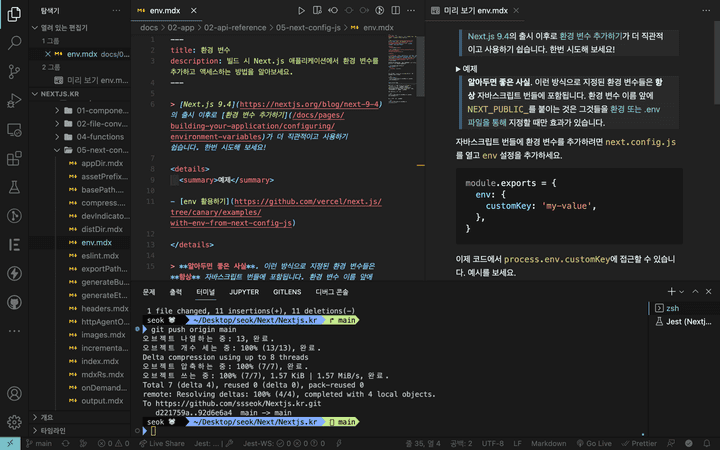Click the UTF-8 encoding in status bar

[x=492, y=444]
